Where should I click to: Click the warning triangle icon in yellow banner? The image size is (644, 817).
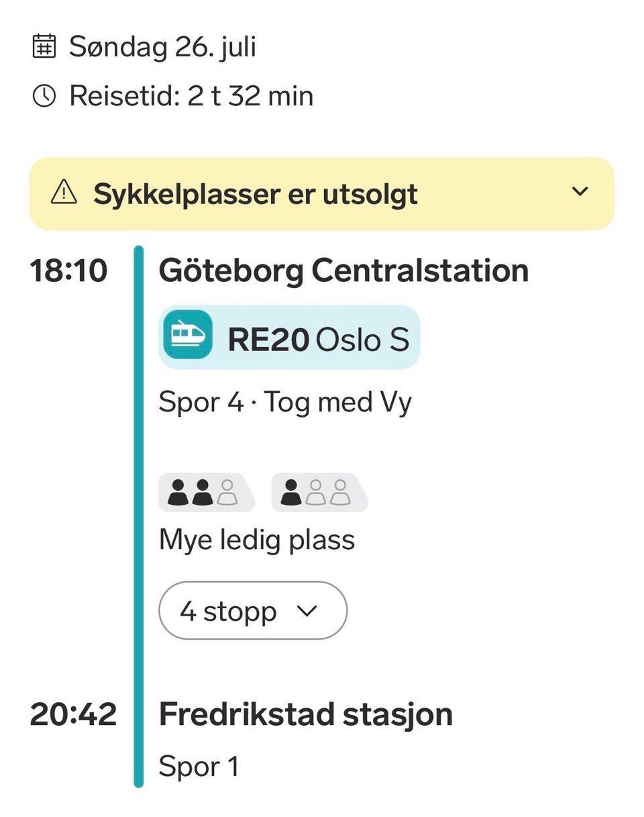(64, 193)
